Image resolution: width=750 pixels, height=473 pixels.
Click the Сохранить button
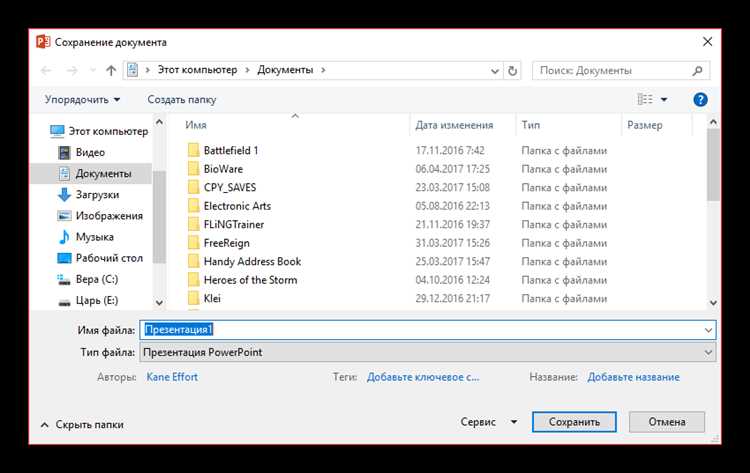pyautogui.click(x=574, y=422)
